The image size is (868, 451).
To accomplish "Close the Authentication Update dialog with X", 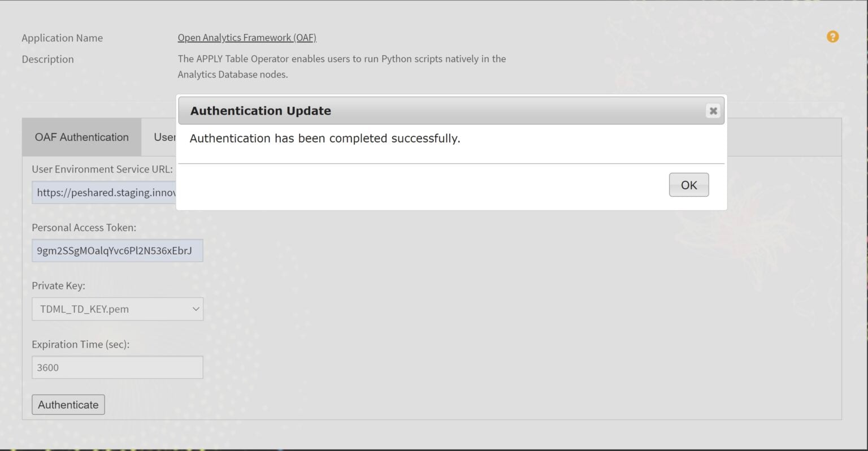I will click(x=713, y=111).
